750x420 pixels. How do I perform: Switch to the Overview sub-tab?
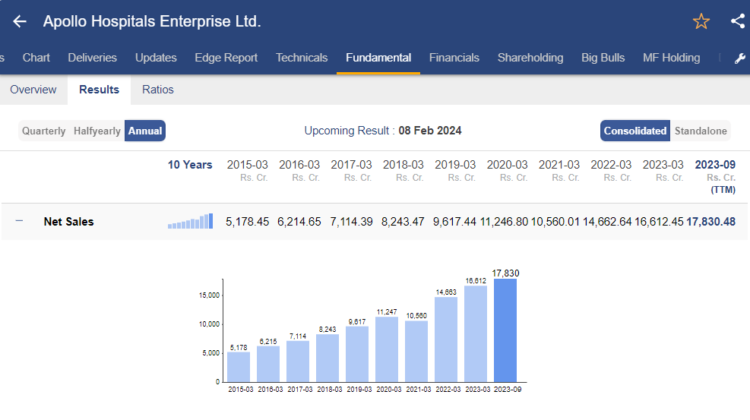(x=33, y=90)
